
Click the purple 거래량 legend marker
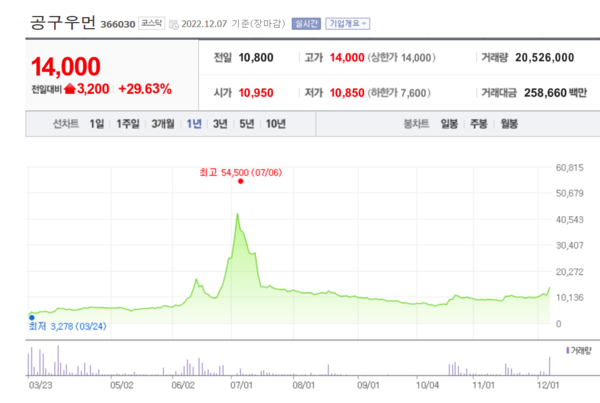point(567,350)
